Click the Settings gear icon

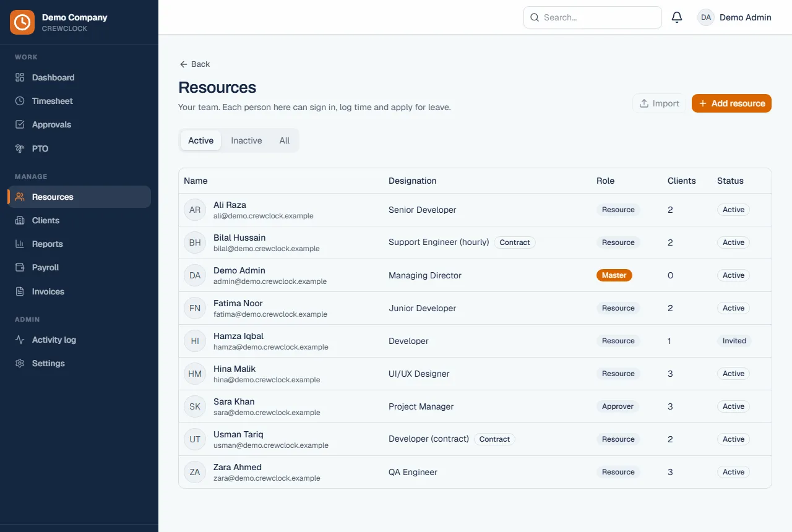20,363
